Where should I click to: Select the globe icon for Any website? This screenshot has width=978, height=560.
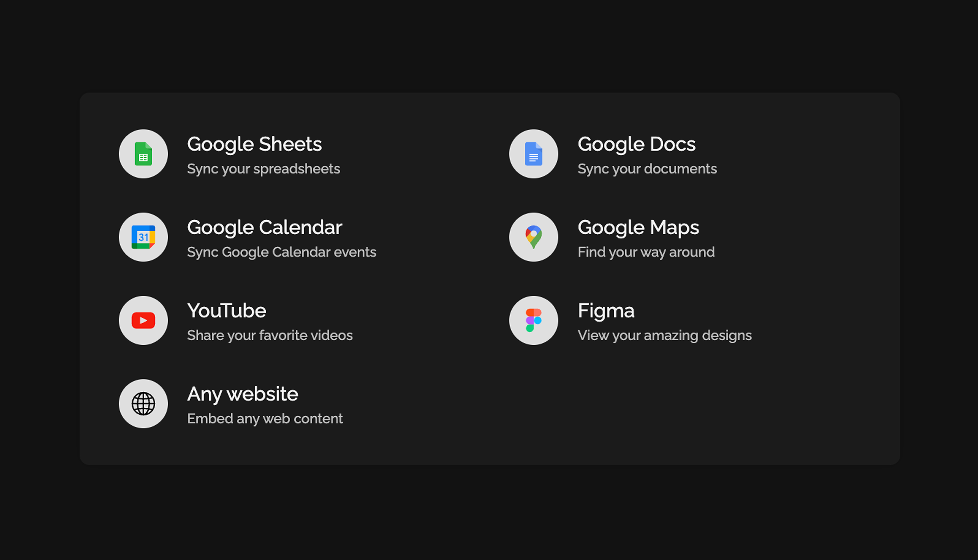tap(143, 404)
